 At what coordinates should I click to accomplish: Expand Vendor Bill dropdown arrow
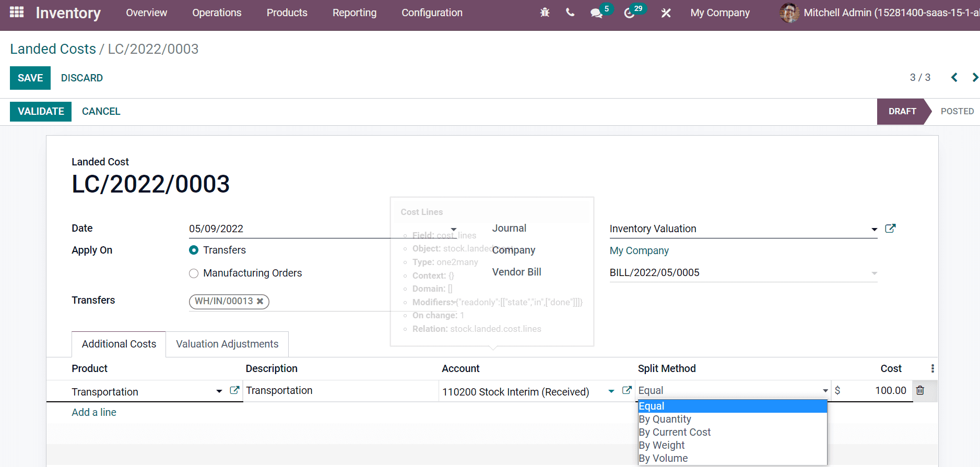875,273
